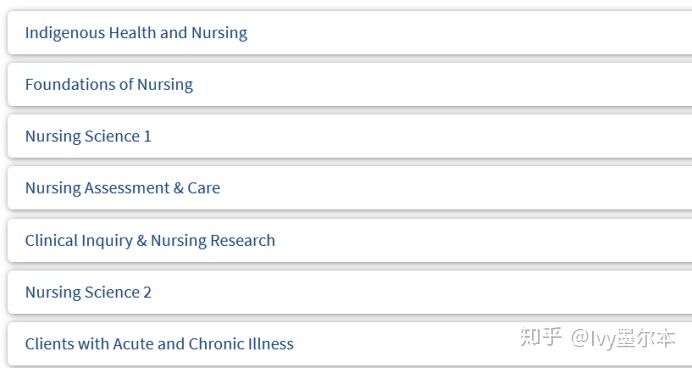This screenshot has height=368, width=692.
Task: Select the Foundations of Nursing title link
Action: 109,85
